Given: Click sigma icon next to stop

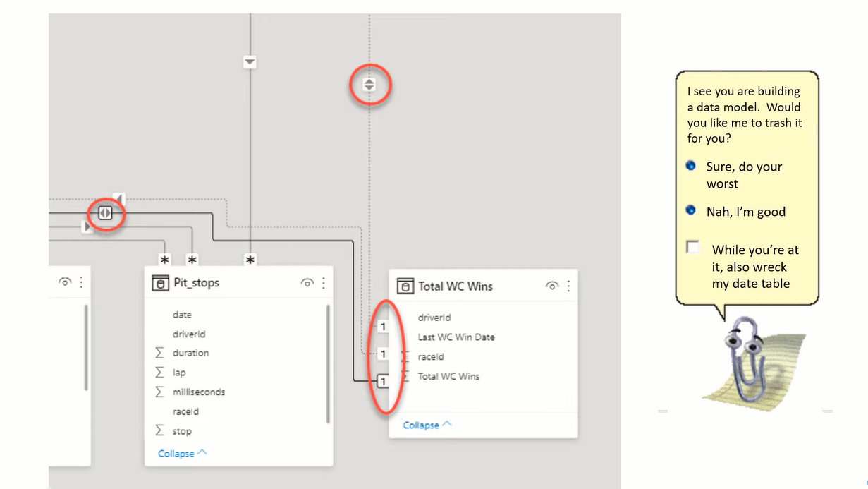Looking at the screenshot, I should [159, 431].
